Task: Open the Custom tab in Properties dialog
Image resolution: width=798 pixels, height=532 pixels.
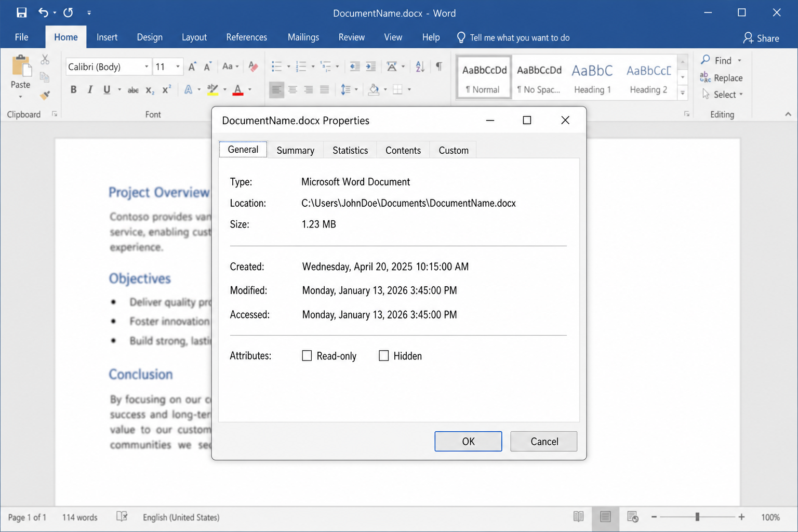Action: point(454,150)
